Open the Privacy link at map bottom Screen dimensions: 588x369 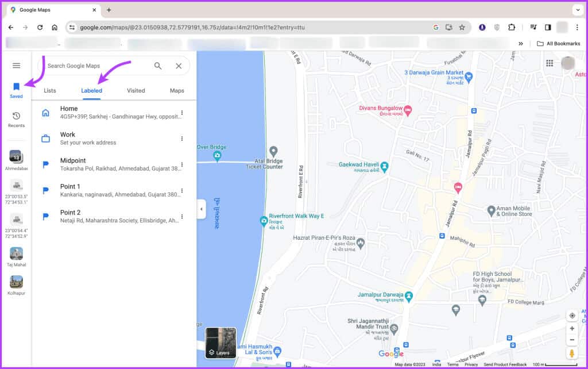[x=471, y=364]
